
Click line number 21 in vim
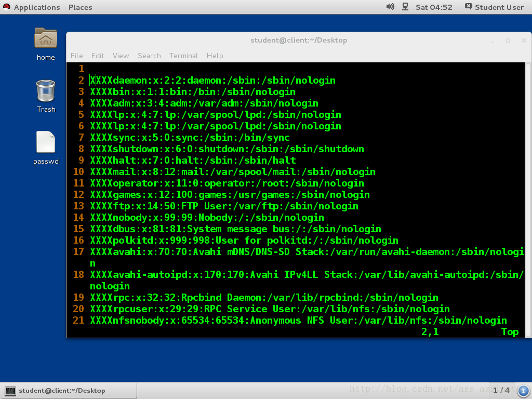[78, 320]
